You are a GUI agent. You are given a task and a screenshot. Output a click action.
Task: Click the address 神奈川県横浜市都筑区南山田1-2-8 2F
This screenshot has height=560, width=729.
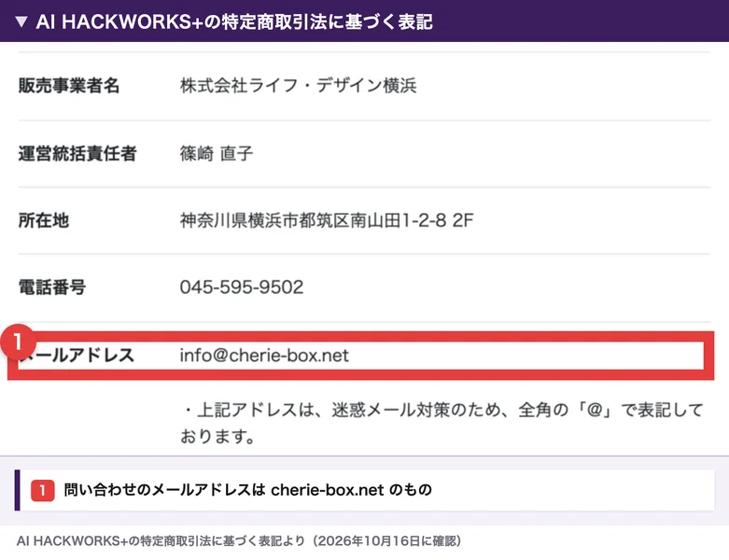pos(327,220)
